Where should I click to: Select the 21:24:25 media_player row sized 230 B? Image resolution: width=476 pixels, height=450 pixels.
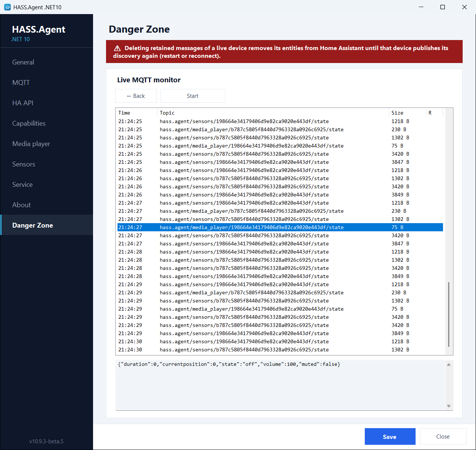point(280,129)
